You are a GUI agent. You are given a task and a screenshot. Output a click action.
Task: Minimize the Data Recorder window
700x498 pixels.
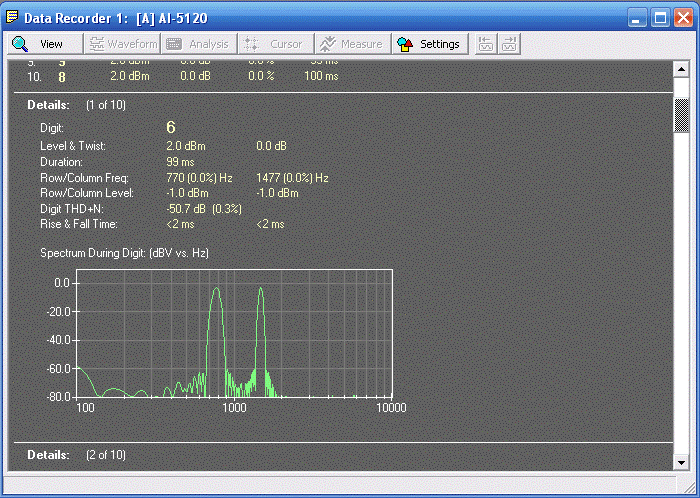click(x=638, y=18)
